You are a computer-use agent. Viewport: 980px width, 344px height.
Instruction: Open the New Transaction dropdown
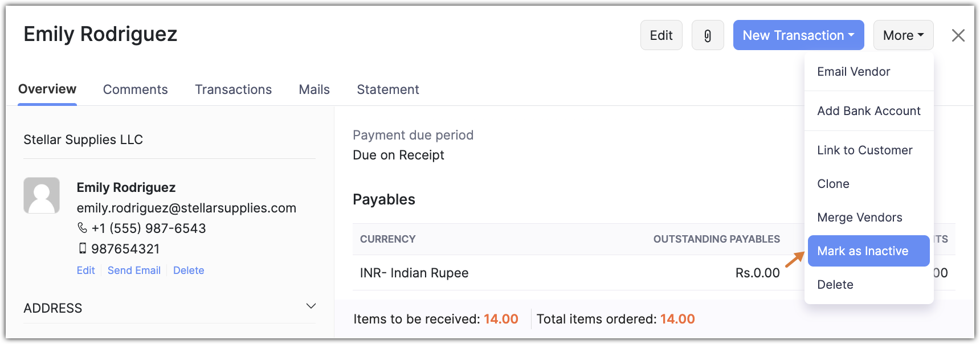[798, 35]
